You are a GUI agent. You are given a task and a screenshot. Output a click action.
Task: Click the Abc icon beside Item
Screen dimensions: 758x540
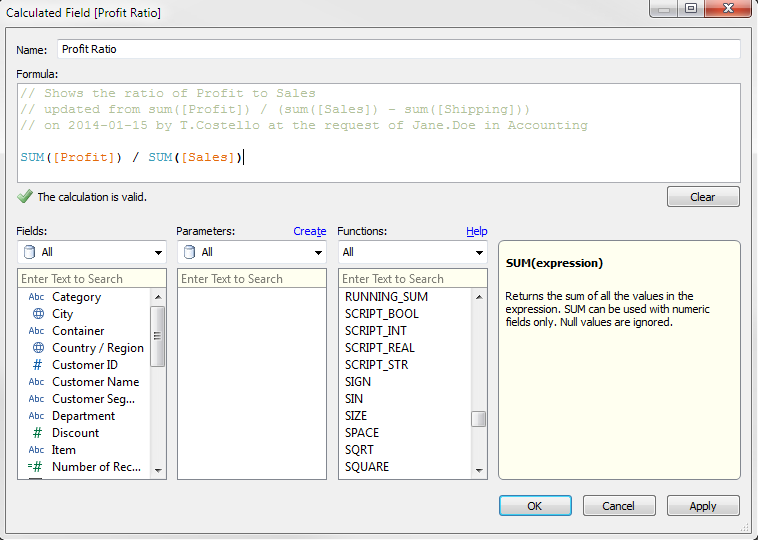[x=36, y=450]
